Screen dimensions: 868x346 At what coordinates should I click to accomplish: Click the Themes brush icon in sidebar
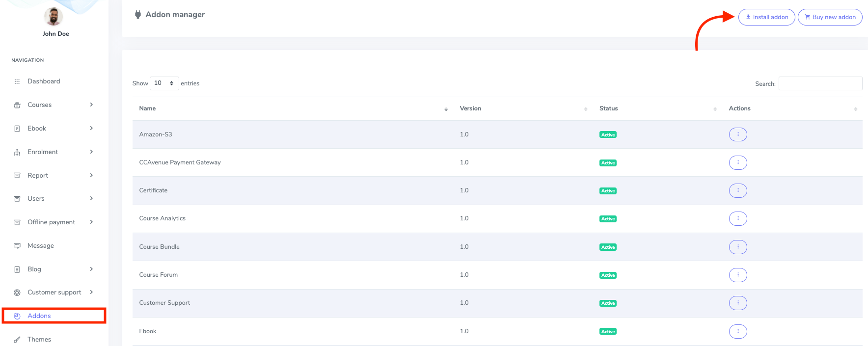pyautogui.click(x=17, y=340)
